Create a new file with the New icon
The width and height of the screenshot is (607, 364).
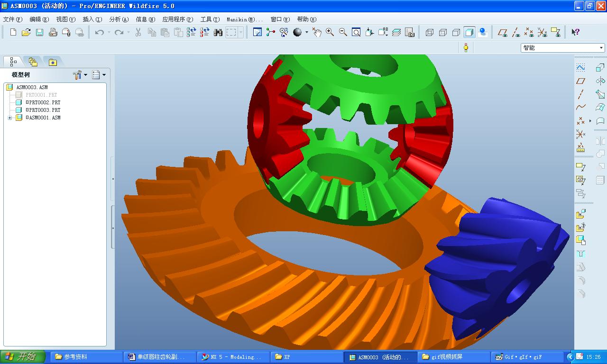[13, 32]
